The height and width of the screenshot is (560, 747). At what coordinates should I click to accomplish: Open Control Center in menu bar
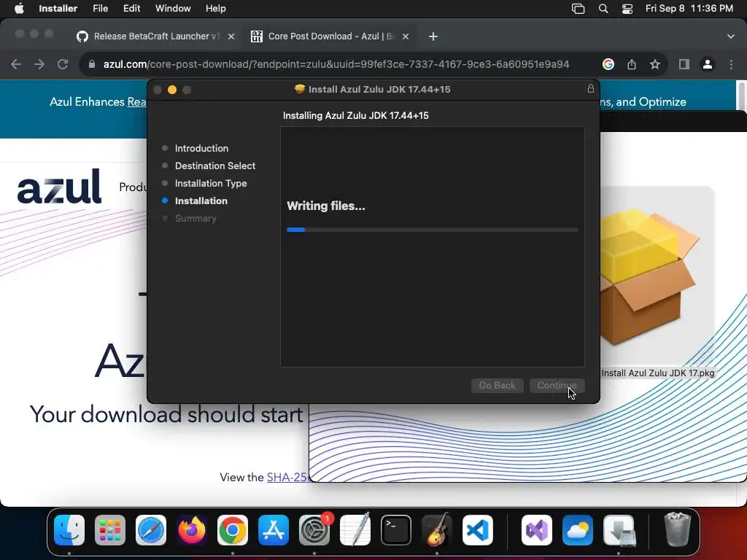(x=627, y=9)
